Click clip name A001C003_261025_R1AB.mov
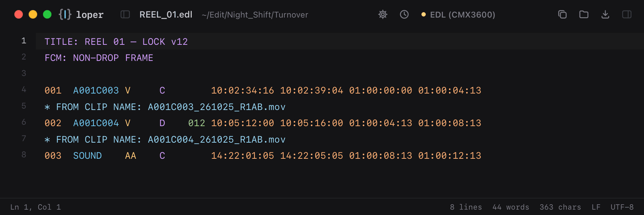 pos(217,107)
